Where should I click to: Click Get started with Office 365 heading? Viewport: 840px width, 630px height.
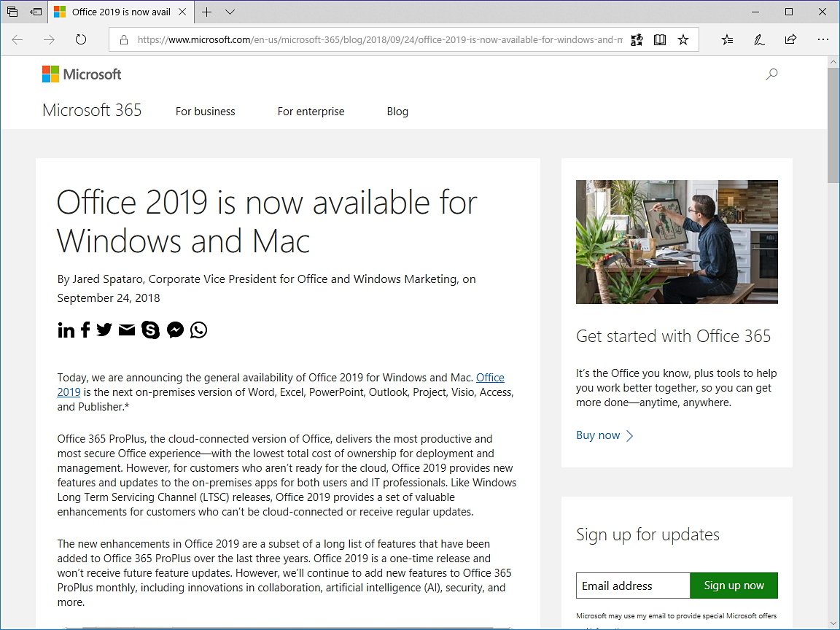(x=674, y=336)
